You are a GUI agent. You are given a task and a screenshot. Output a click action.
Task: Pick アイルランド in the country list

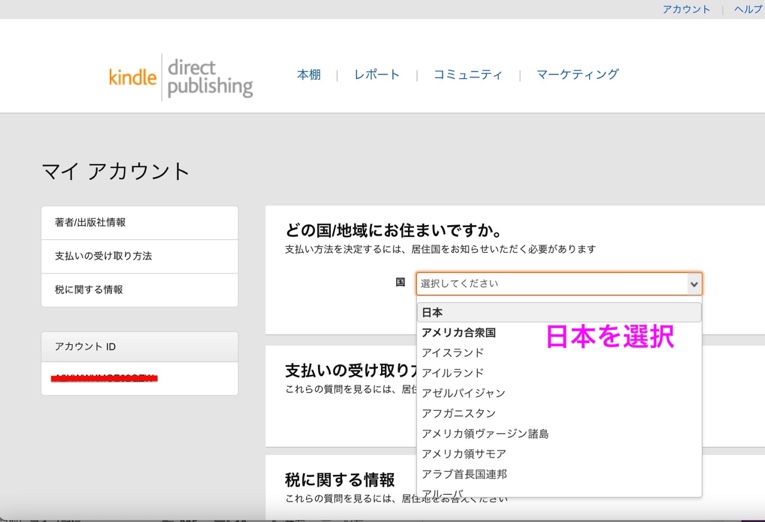pos(452,373)
